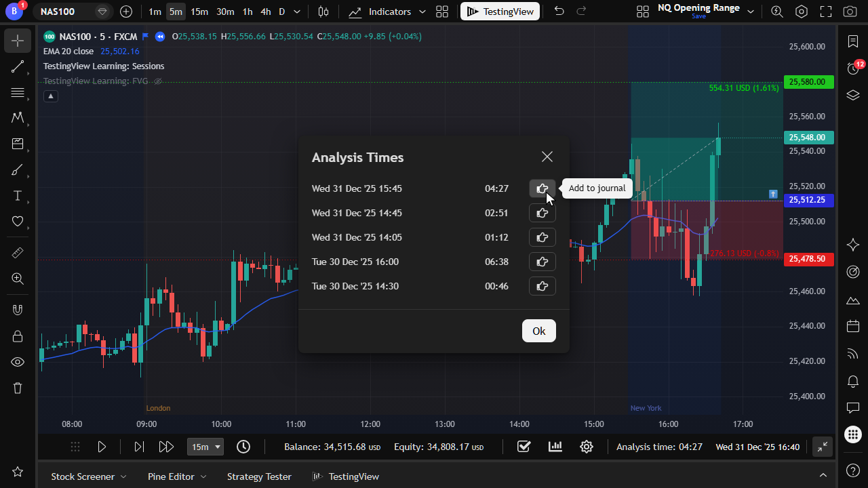
Task: Open the watchlist panel icon
Action: 853,41
